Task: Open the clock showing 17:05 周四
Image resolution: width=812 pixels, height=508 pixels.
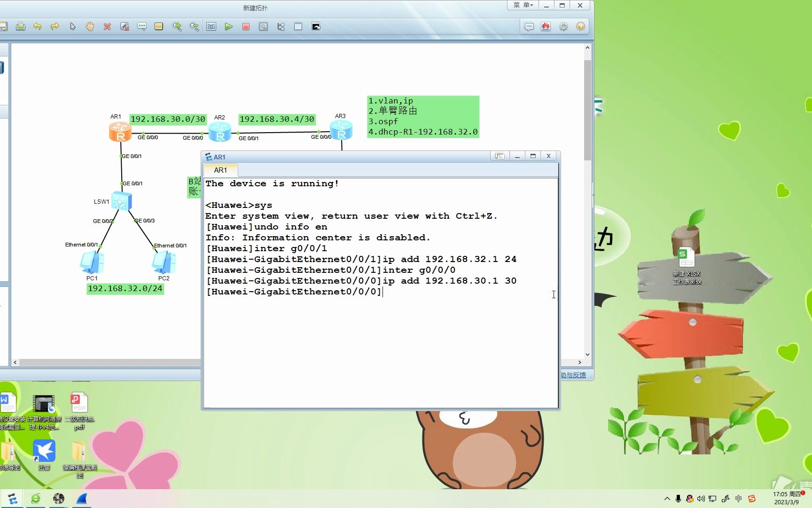Action: (787, 498)
